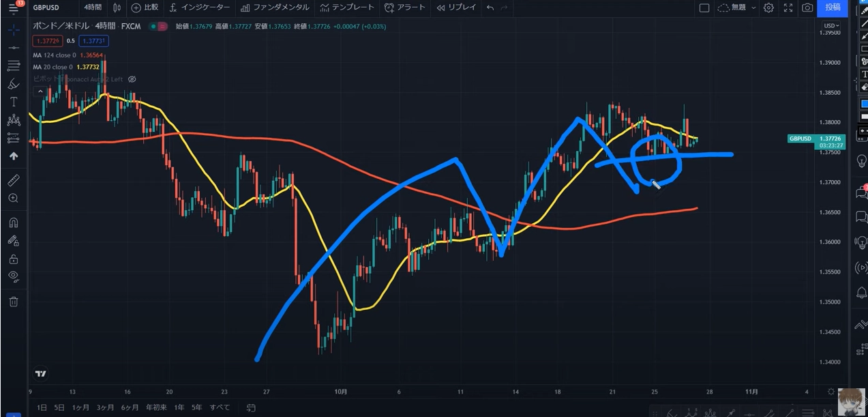868x417 pixels.
Task: Open the compare symbol dialog
Action: 144,8
